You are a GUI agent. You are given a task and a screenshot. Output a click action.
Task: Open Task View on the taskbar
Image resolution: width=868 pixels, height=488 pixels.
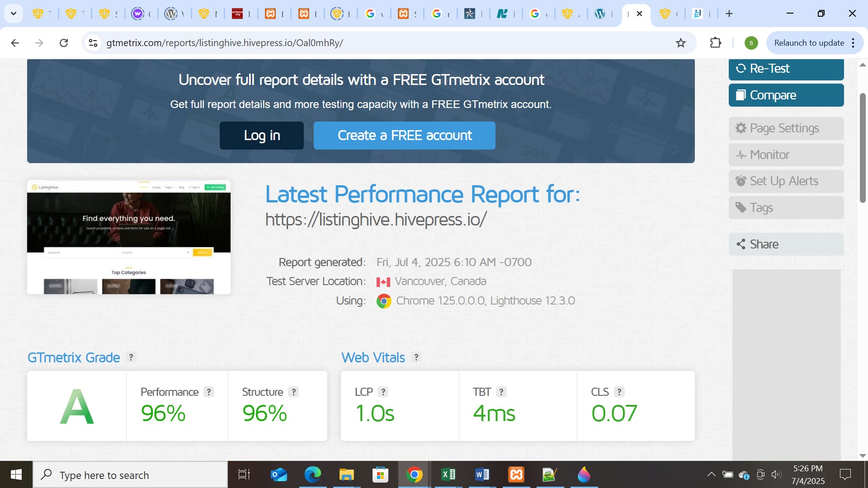(x=244, y=475)
